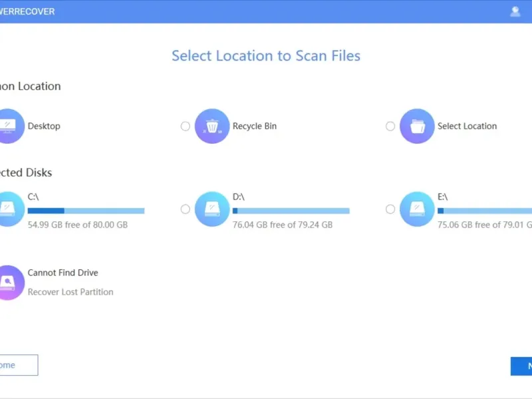Open the user account icon

click(515, 11)
